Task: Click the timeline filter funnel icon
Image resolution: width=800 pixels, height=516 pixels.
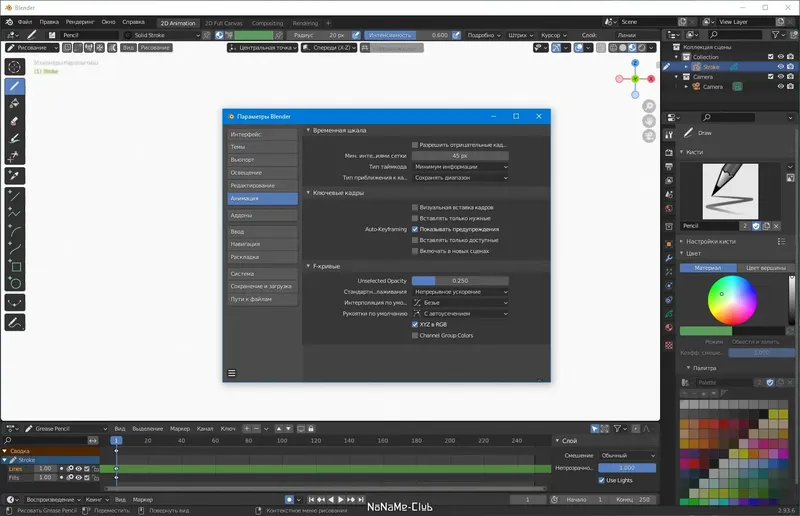Action: point(617,429)
